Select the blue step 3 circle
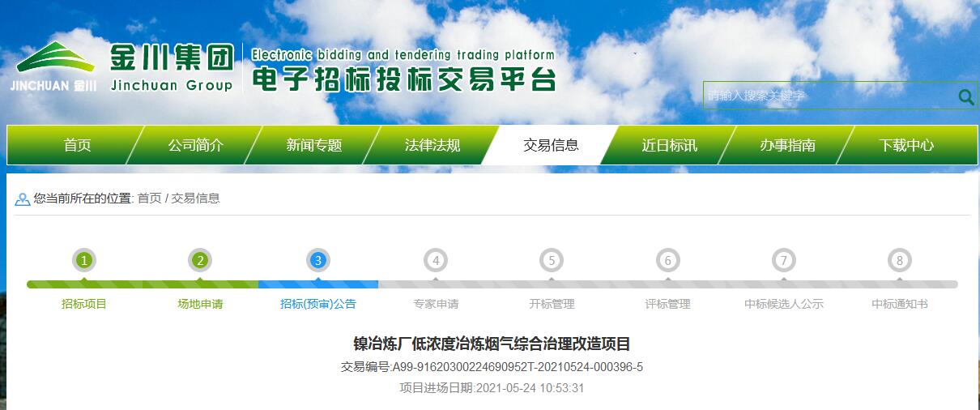Image resolution: width=980 pixels, height=410 pixels. pos(318,261)
